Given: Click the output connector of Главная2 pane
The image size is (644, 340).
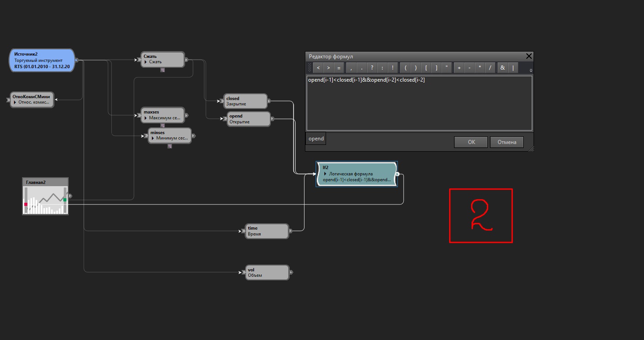Looking at the screenshot, I should (x=70, y=196).
